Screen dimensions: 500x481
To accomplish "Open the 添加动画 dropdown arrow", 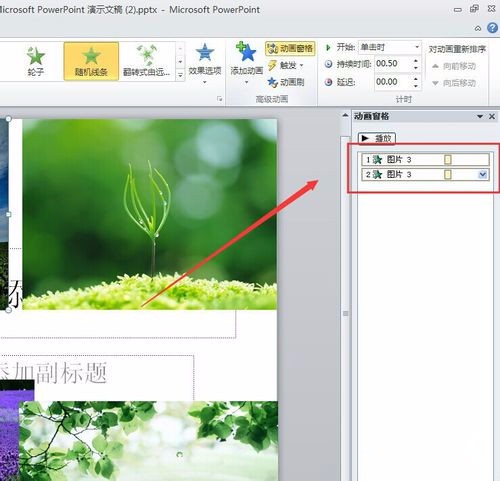I will click(x=246, y=82).
